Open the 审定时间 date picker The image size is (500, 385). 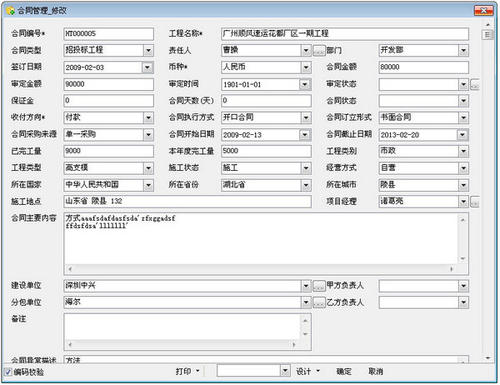coord(305,84)
